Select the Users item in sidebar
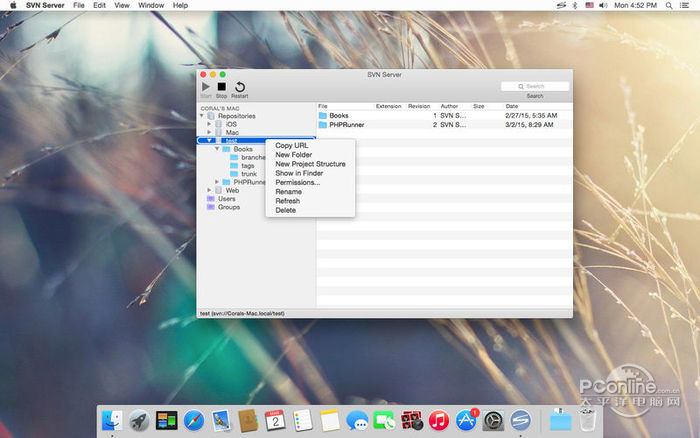The height and width of the screenshot is (438, 700). click(x=227, y=198)
